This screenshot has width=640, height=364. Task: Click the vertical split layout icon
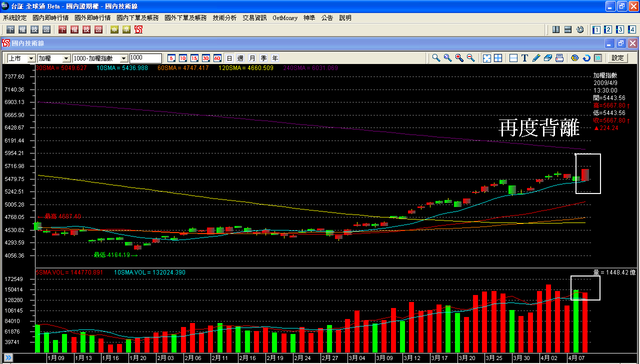pyautogui.click(x=556, y=30)
